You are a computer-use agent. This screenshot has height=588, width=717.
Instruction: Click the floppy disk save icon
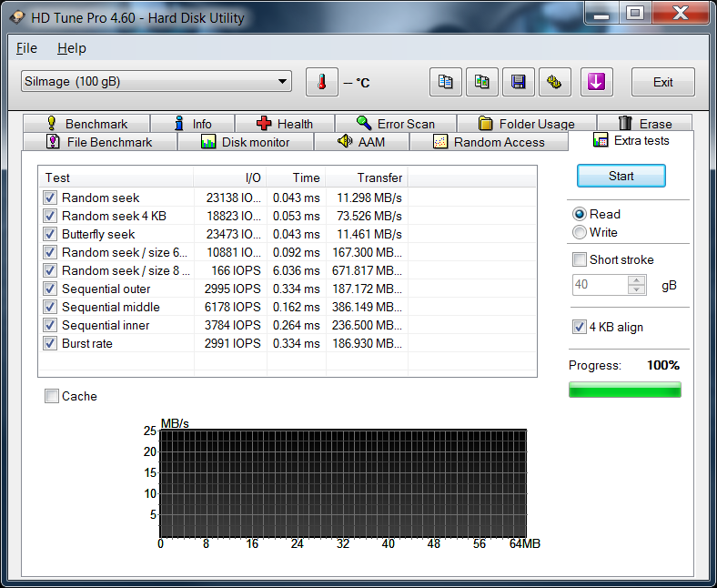519,82
